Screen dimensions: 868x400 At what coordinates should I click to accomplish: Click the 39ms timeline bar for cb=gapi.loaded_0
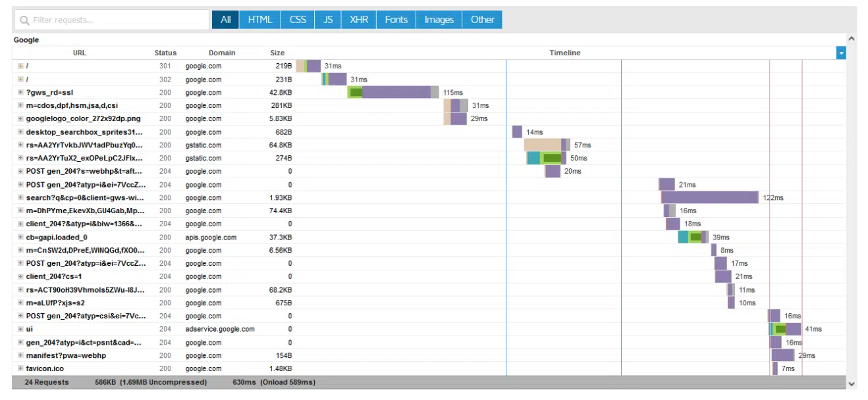pyautogui.click(x=693, y=238)
